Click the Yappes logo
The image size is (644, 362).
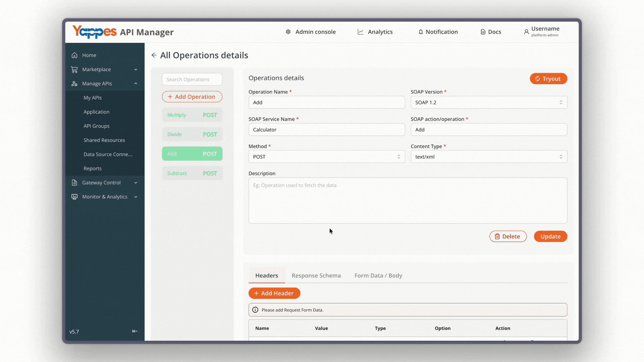(x=95, y=32)
